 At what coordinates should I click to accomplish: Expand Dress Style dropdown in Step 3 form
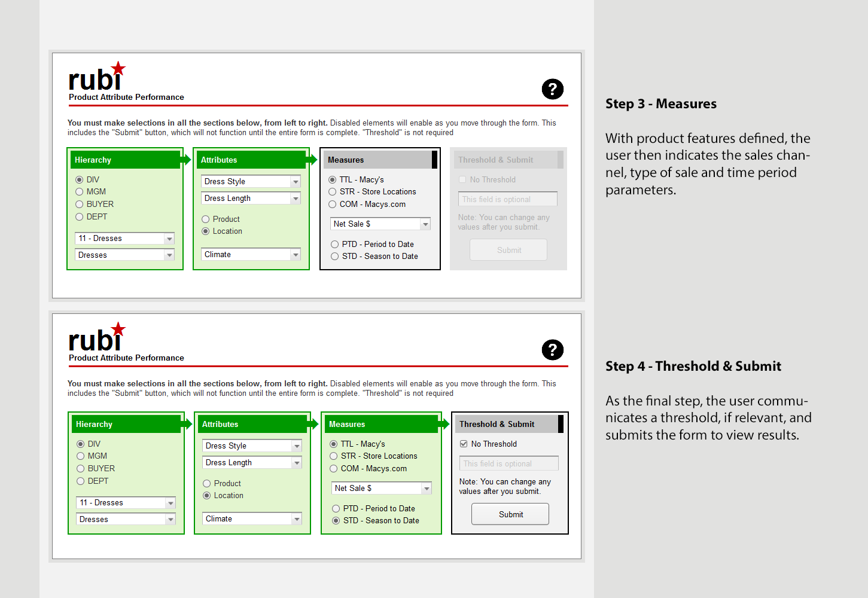tap(251, 181)
